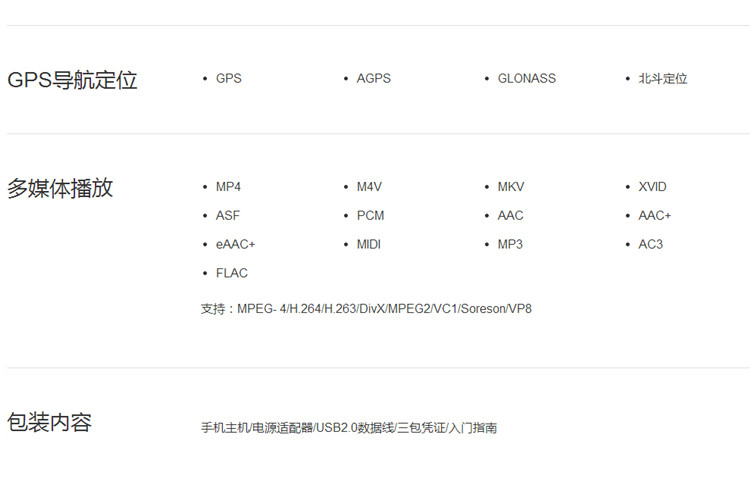Click the AGPS list item
Viewport: 750px width, 484px height.
[x=373, y=78]
